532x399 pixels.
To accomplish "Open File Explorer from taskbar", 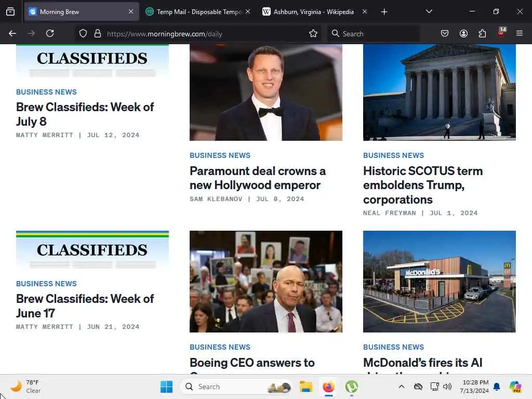I will pyautogui.click(x=305, y=387).
